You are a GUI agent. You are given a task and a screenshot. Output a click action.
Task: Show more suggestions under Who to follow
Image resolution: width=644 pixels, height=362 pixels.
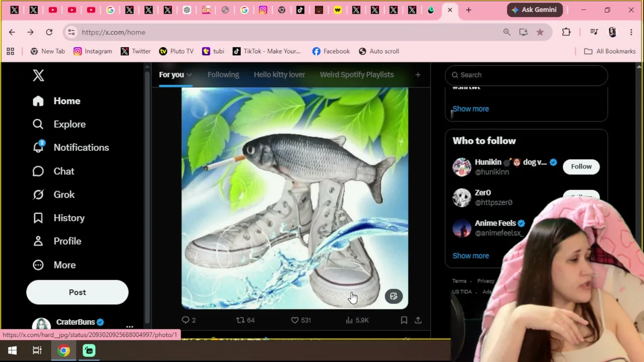pos(470,256)
